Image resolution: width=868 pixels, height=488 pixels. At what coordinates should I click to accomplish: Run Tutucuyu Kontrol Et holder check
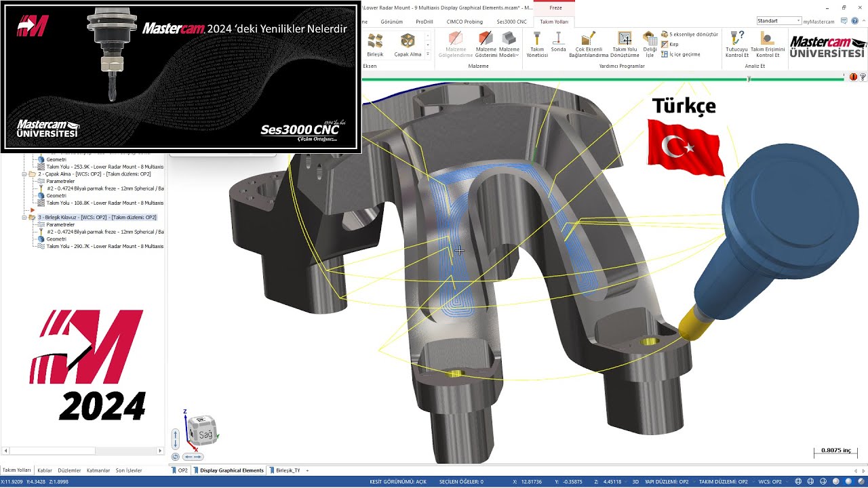click(x=736, y=45)
